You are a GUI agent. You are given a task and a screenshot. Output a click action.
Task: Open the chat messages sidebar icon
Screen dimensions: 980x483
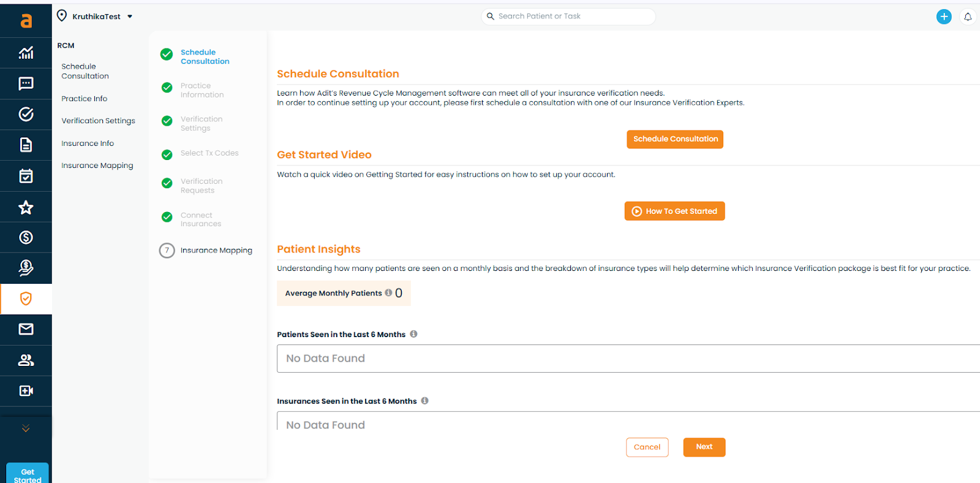26,83
